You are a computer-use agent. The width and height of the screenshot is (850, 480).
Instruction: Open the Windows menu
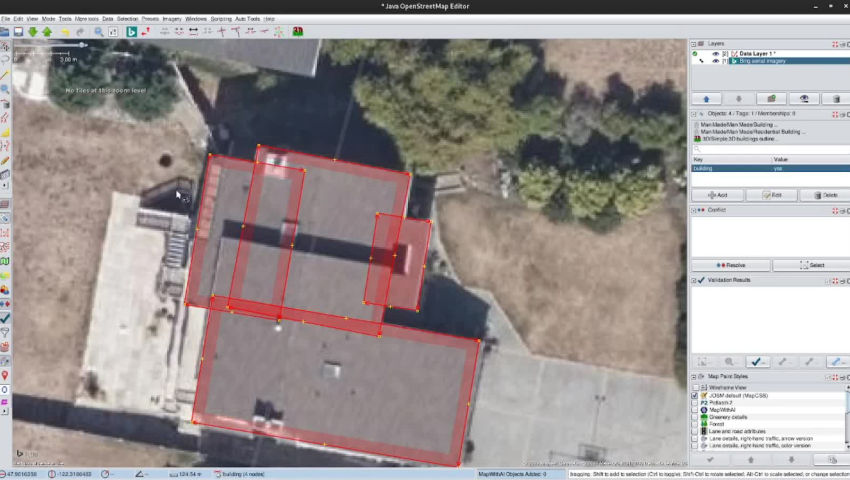click(x=196, y=19)
